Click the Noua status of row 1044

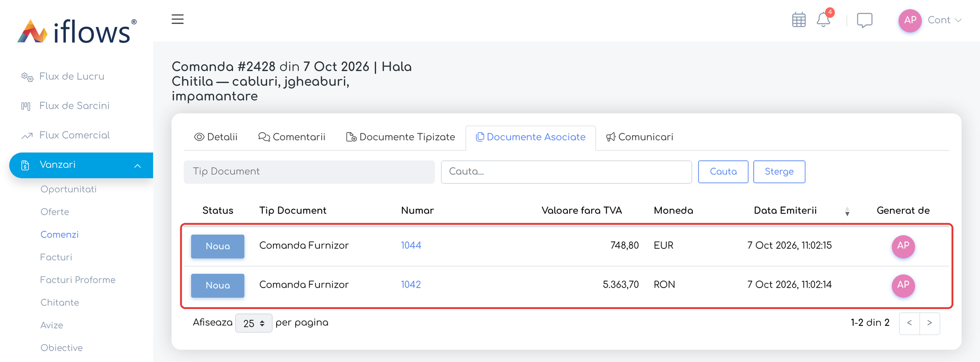[x=218, y=246]
